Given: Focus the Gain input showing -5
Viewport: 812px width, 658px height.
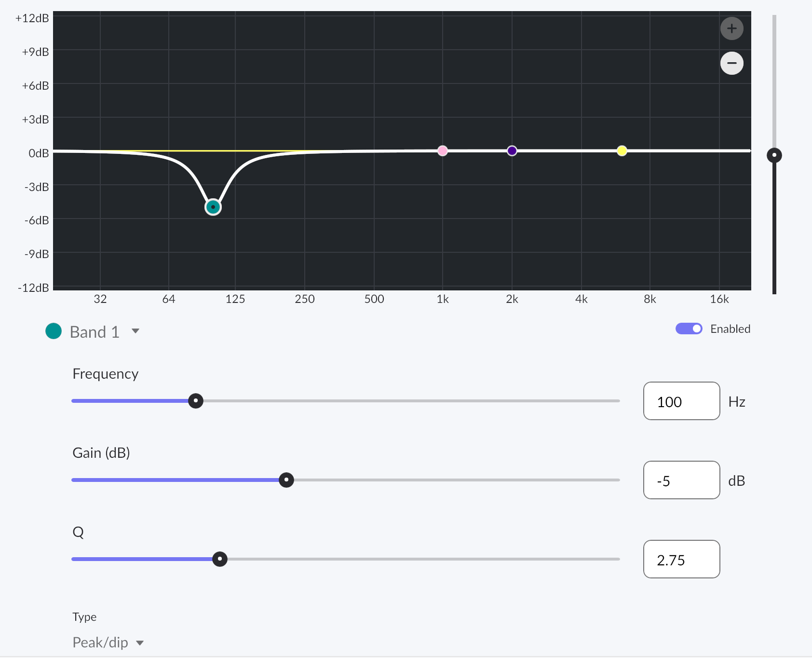Looking at the screenshot, I should point(681,480).
